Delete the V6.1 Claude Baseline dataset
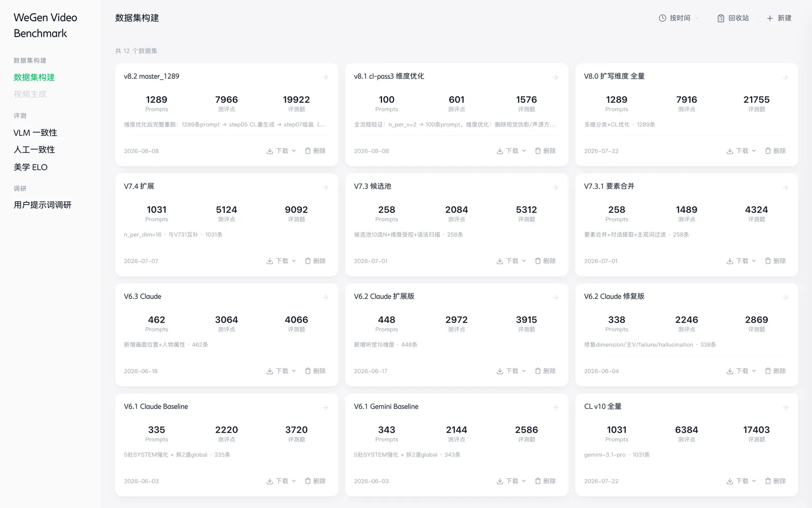812x508 pixels. click(315, 481)
